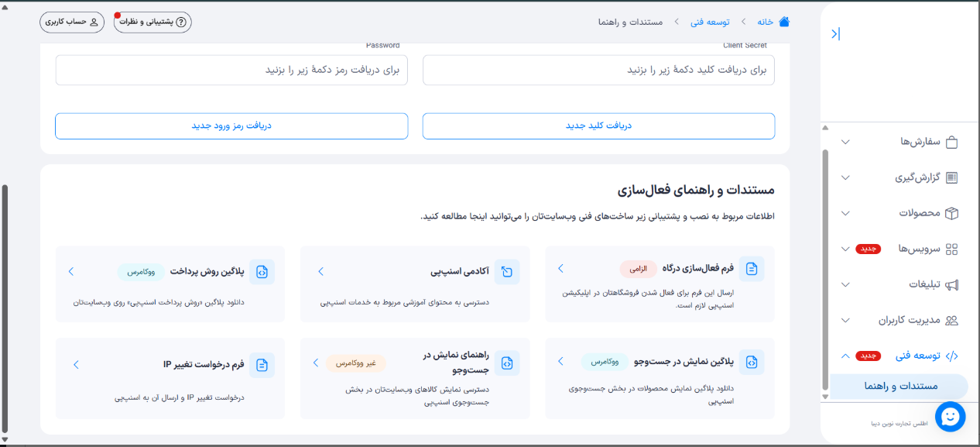Click the جدید badge beside سرویس‌ها
The height and width of the screenshot is (447, 980).
869,249
